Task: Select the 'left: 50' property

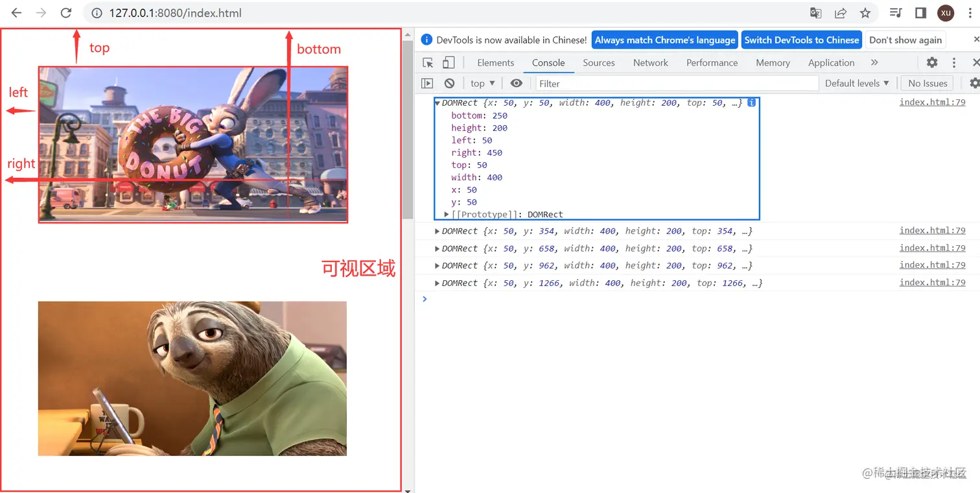Action: pyautogui.click(x=472, y=140)
